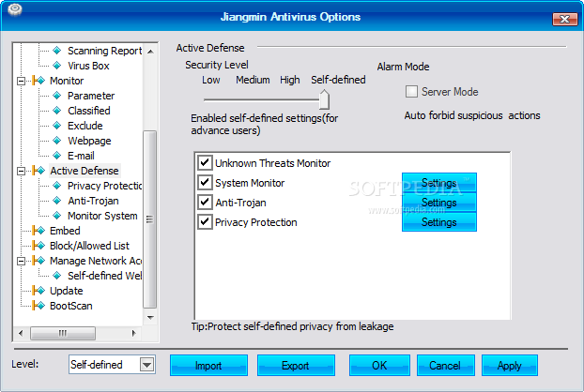Click the Cancel button

(x=445, y=365)
